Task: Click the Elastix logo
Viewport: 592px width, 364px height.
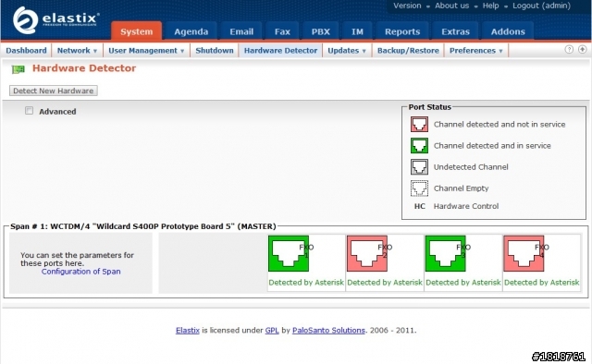Action: tap(55, 19)
